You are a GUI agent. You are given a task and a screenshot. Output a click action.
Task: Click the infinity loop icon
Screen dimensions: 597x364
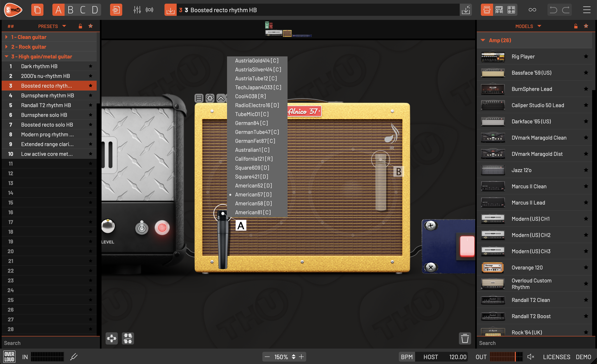532,10
